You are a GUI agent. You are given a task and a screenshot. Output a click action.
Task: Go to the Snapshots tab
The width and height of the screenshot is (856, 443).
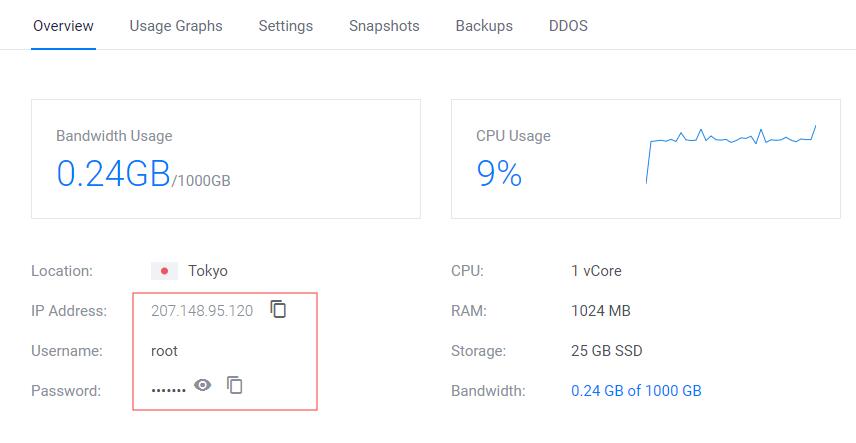click(384, 26)
